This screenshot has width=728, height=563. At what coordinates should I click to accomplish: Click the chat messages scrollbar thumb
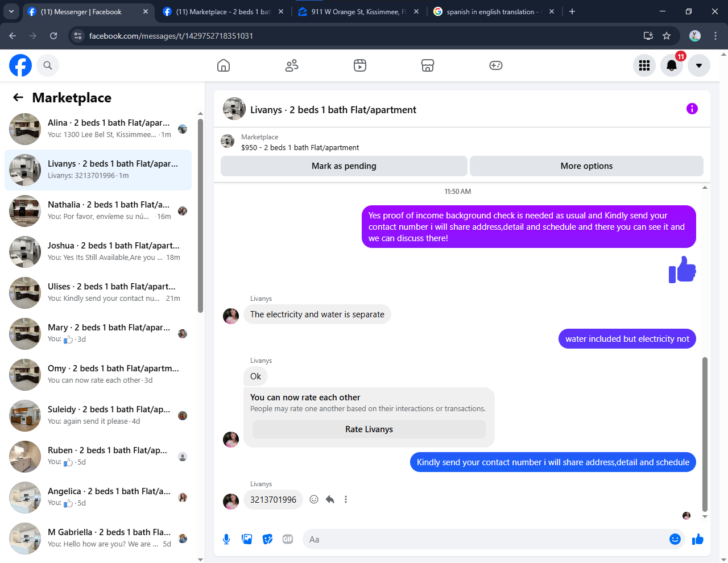(x=705, y=434)
